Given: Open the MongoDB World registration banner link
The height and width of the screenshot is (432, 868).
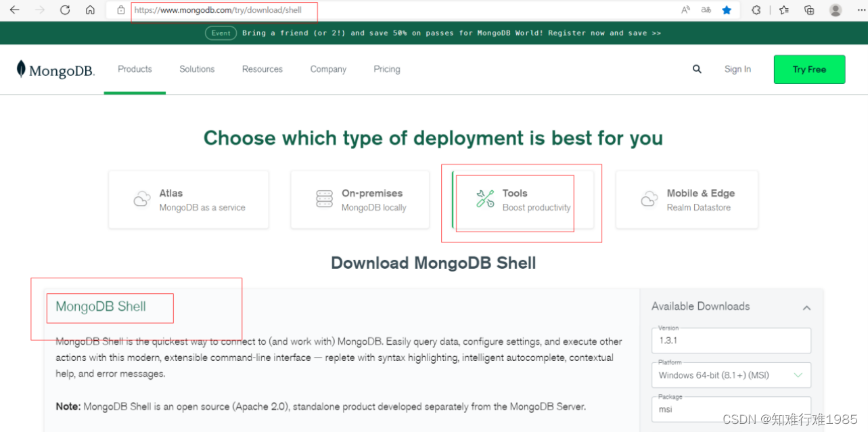Looking at the screenshot, I should click(x=451, y=33).
